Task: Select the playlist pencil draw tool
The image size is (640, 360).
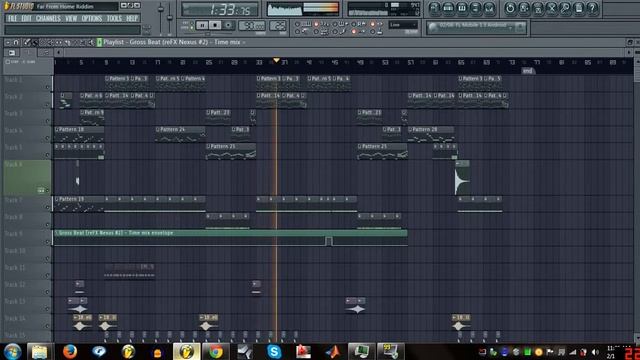Action: click(x=27, y=42)
